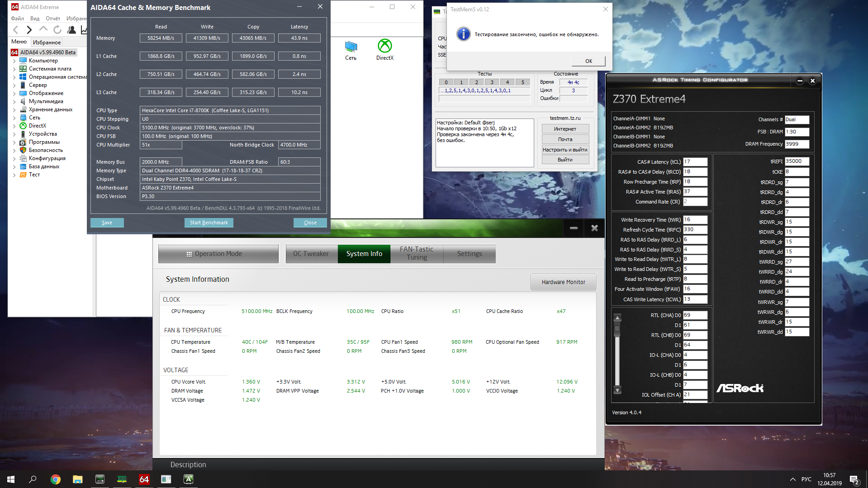Show hidden system tray icons
Screen dimensions: 868x488
pos(792,479)
